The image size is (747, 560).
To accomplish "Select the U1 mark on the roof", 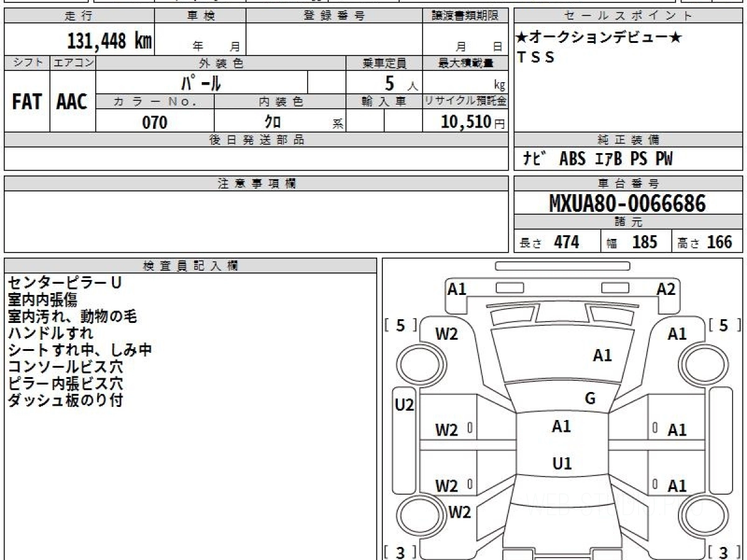I will pyautogui.click(x=562, y=464).
